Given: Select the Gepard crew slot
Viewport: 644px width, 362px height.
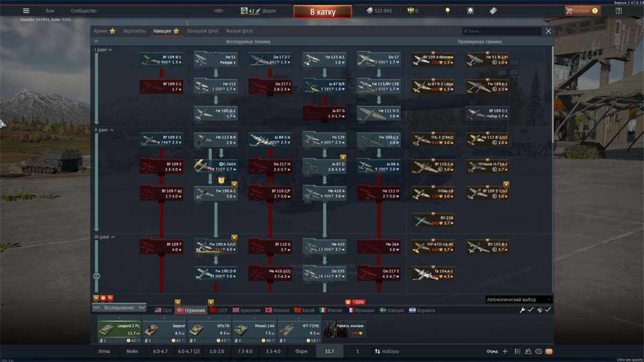Looking at the screenshot, I should point(164,330).
